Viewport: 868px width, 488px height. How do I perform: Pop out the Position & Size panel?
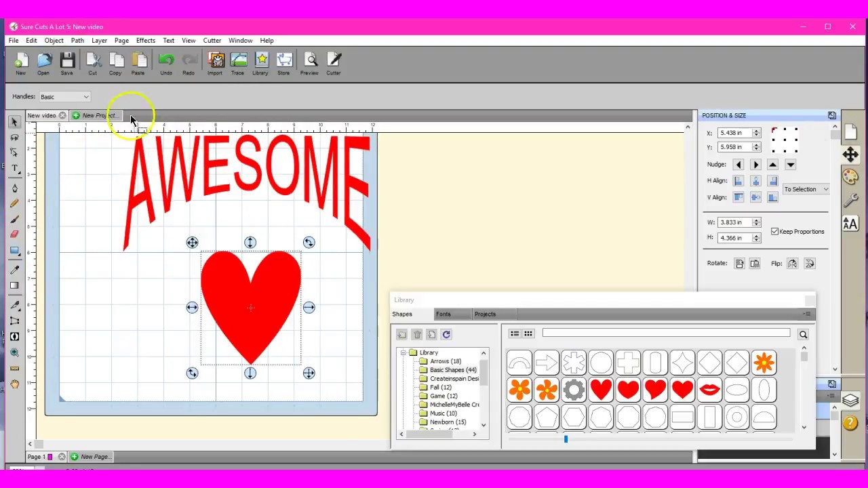pos(832,115)
